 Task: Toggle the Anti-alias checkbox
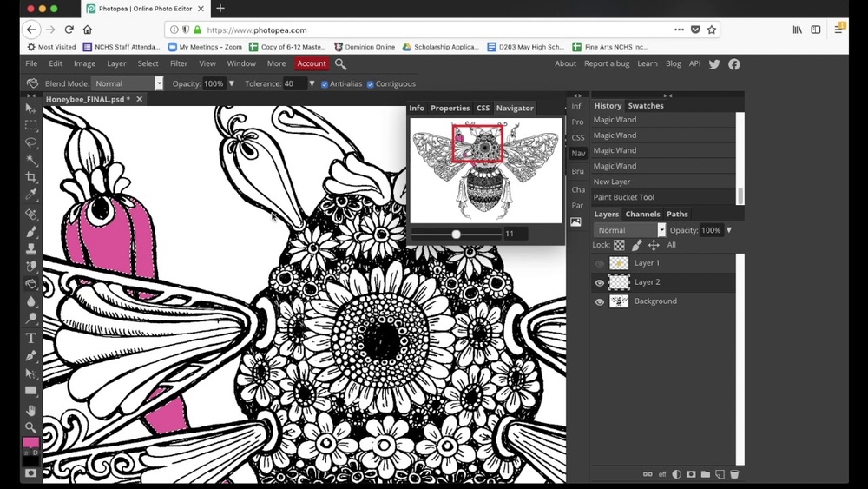[325, 84]
